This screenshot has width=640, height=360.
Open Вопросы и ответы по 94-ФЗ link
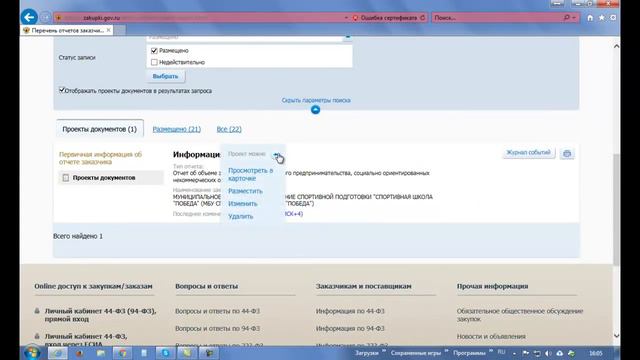(217, 328)
